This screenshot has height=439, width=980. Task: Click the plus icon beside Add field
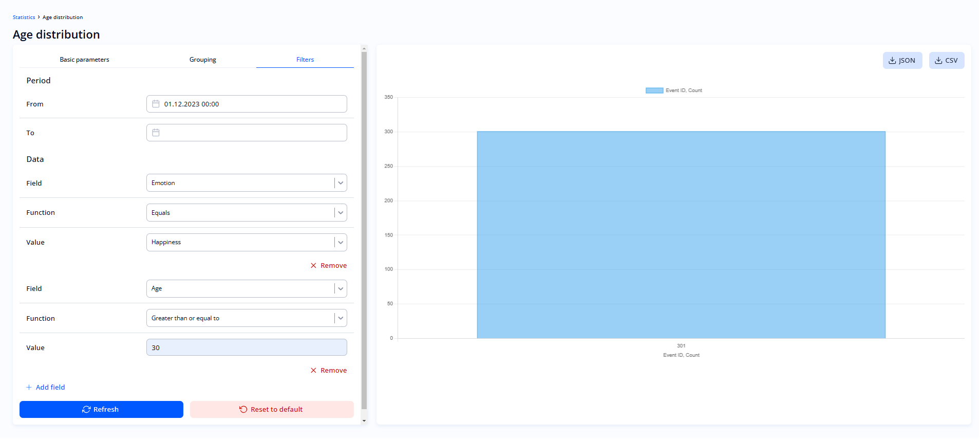coord(29,388)
